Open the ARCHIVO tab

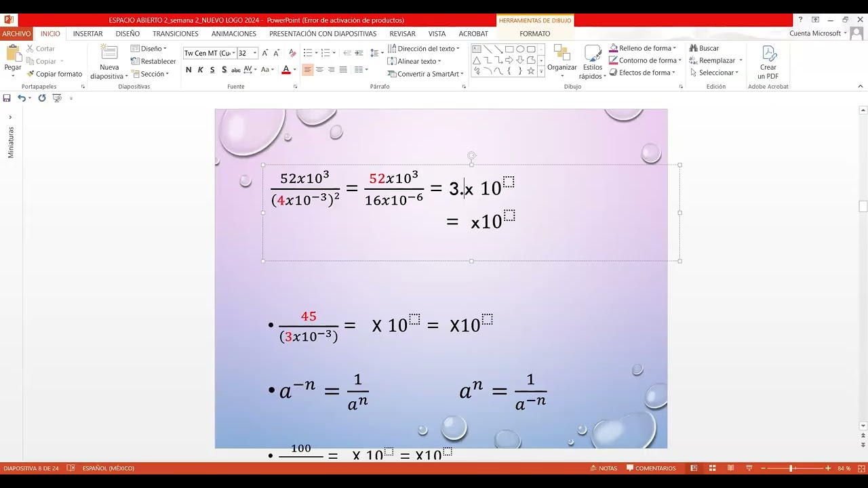coord(16,33)
